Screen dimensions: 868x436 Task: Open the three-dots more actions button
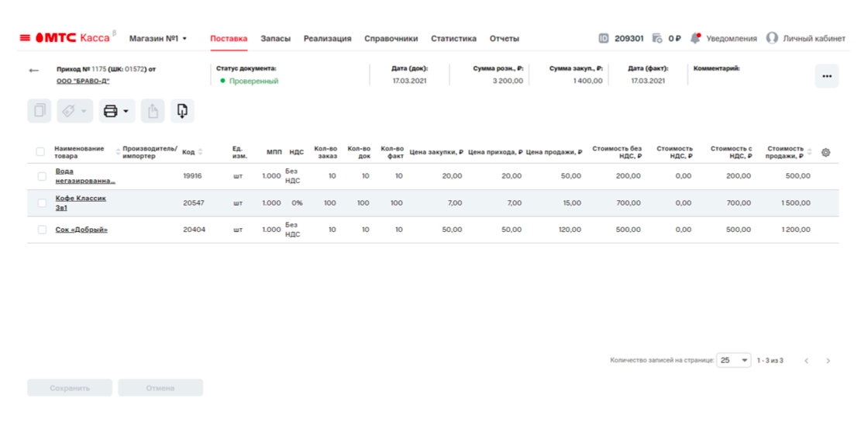827,76
